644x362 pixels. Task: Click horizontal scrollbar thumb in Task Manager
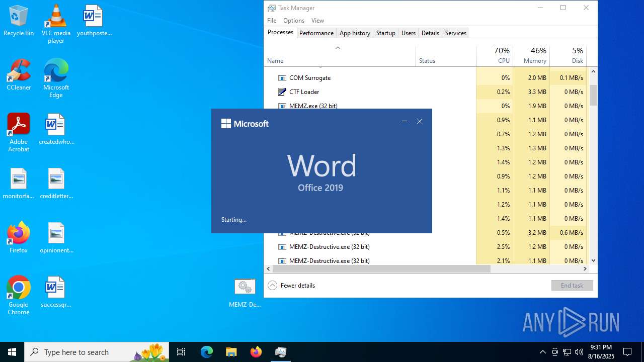coord(381,269)
